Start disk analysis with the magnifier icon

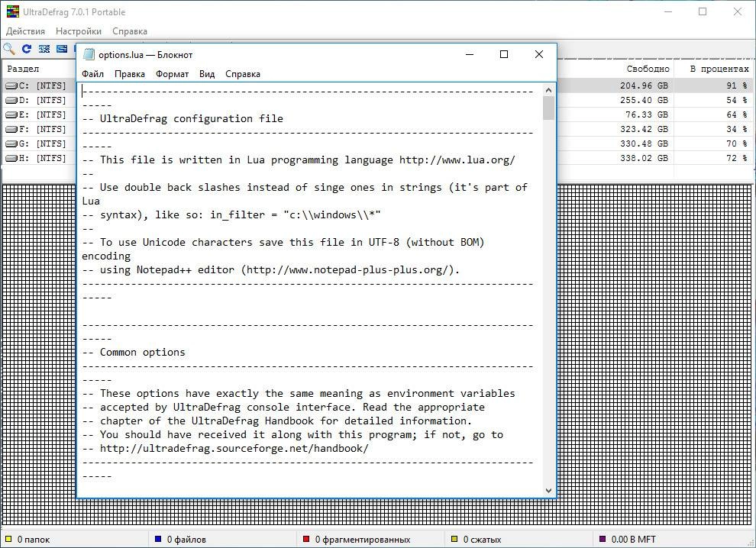click(x=8, y=49)
